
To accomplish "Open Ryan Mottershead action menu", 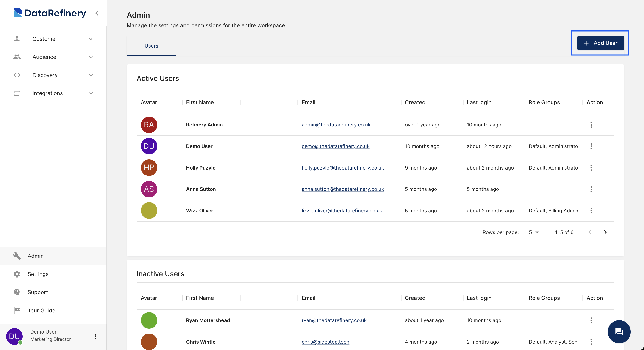I will (591, 320).
